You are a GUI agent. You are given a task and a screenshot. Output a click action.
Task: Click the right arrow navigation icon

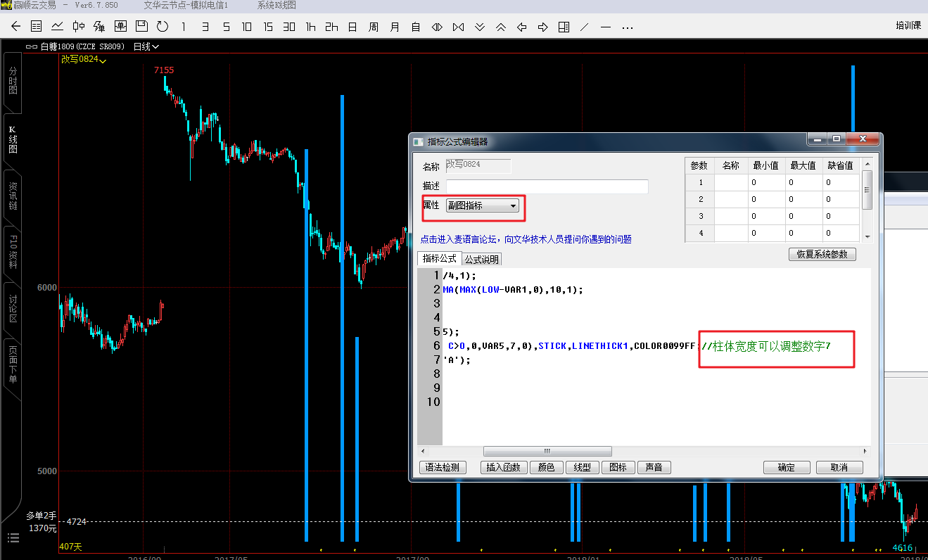[x=542, y=27]
